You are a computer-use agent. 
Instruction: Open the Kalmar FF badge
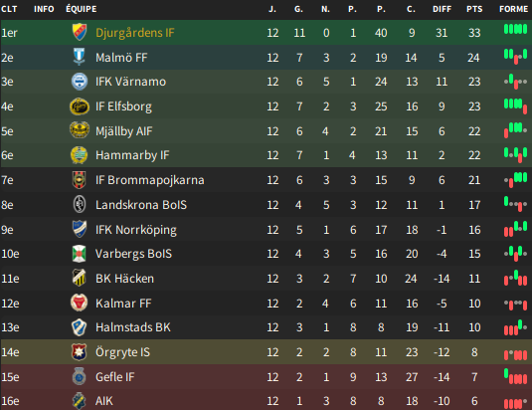(79, 303)
